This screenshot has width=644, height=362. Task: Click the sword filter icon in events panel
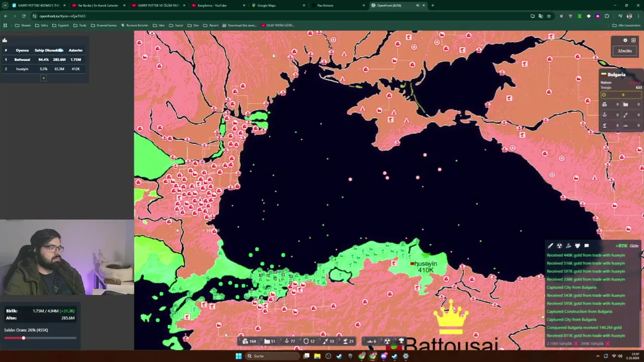[550, 246]
